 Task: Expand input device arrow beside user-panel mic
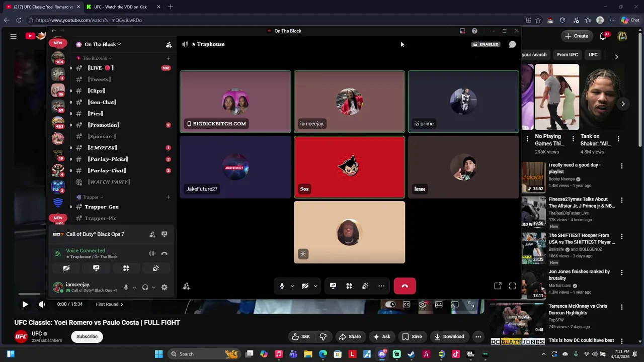[134, 288]
